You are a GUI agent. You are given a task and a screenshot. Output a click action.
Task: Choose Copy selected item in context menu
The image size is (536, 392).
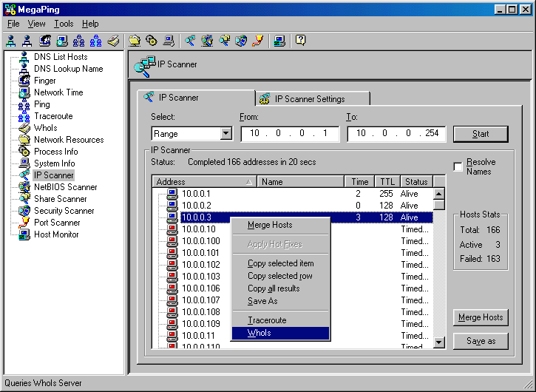tap(280, 263)
